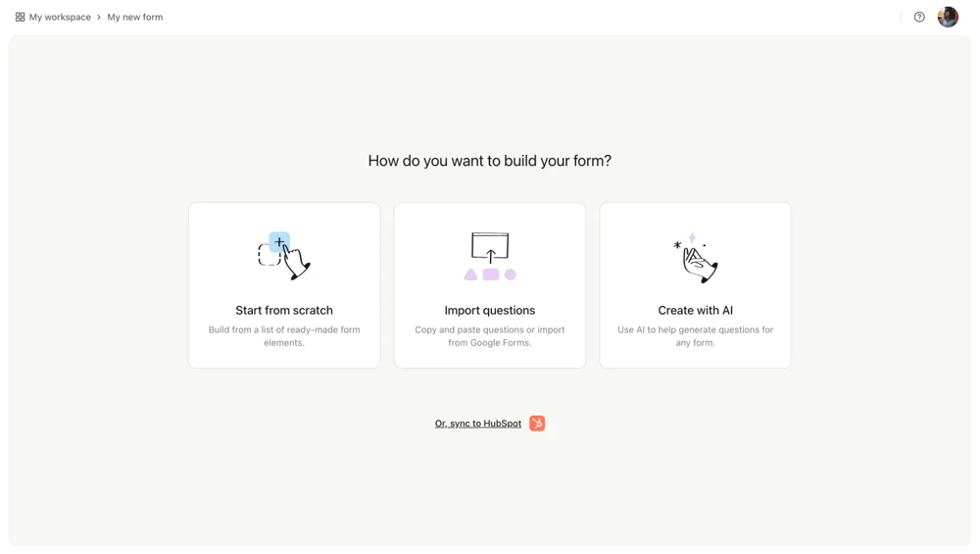Click the Create with AI hand illustration
The height and width of the screenshot is (554, 980).
697,258
